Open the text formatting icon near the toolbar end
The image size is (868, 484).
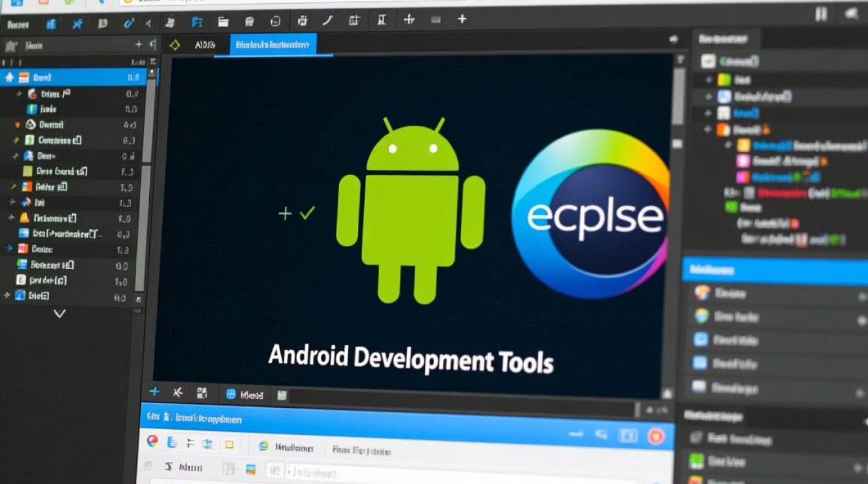(x=382, y=20)
